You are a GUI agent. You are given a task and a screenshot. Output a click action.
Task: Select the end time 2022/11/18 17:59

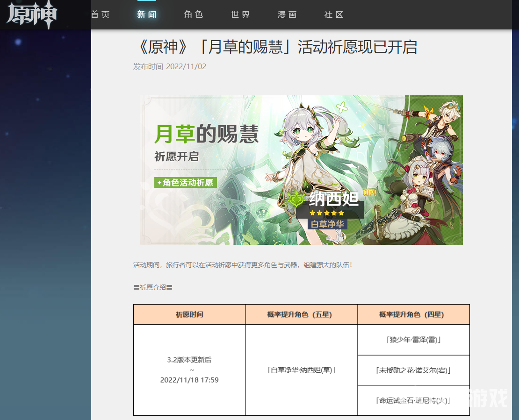click(189, 380)
